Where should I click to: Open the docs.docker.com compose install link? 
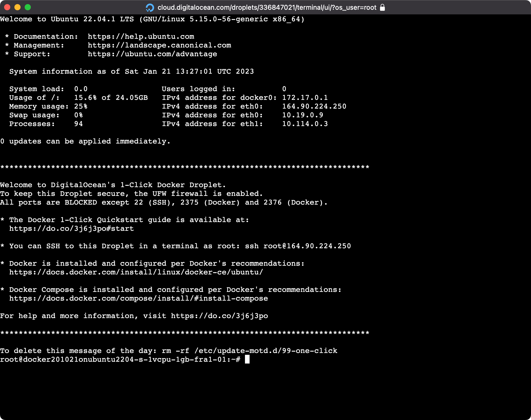pyautogui.click(x=138, y=298)
